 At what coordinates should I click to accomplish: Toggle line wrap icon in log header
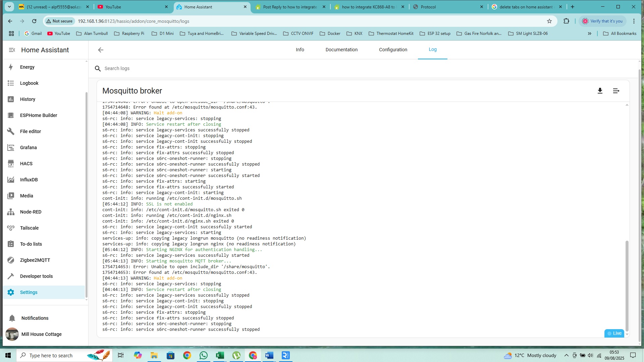click(x=616, y=91)
